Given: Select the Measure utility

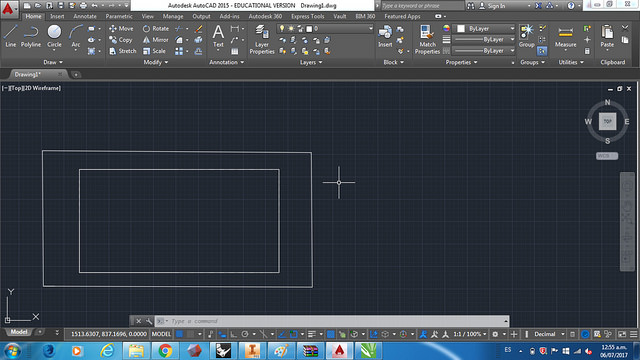Looking at the screenshot, I should point(565,37).
